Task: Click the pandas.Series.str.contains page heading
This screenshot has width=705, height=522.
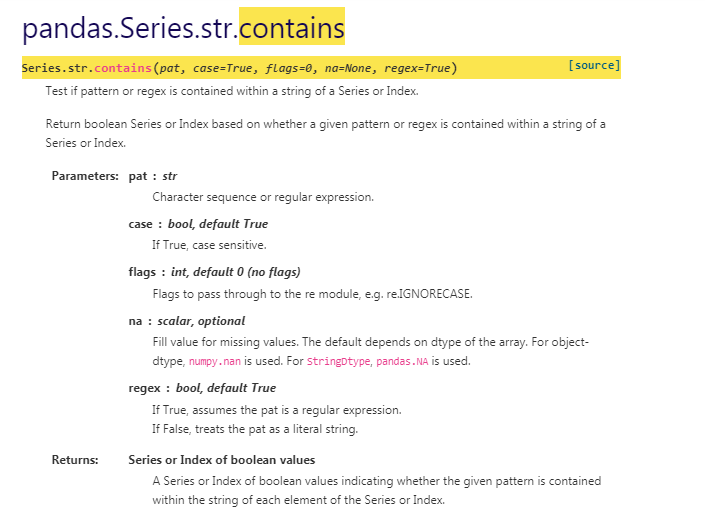Action: [x=183, y=27]
